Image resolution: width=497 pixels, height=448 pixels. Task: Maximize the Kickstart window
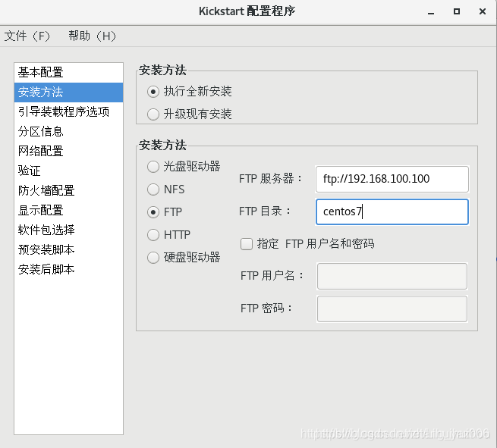click(457, 11)
